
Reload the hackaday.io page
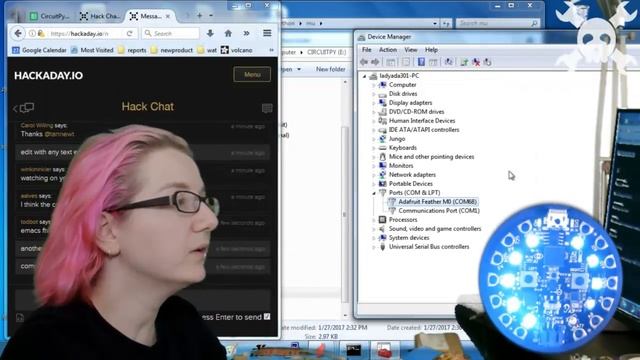click(129, 33)
